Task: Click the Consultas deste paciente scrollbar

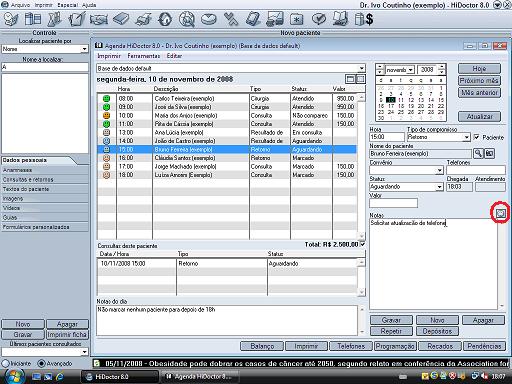Action: (x=361, y=277)
